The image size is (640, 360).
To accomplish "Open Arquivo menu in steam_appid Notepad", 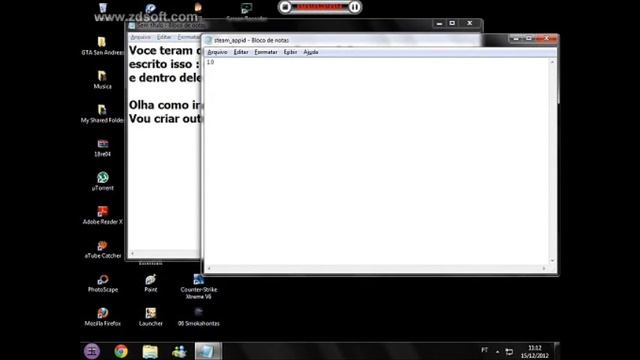I will [x=217, y=52].
